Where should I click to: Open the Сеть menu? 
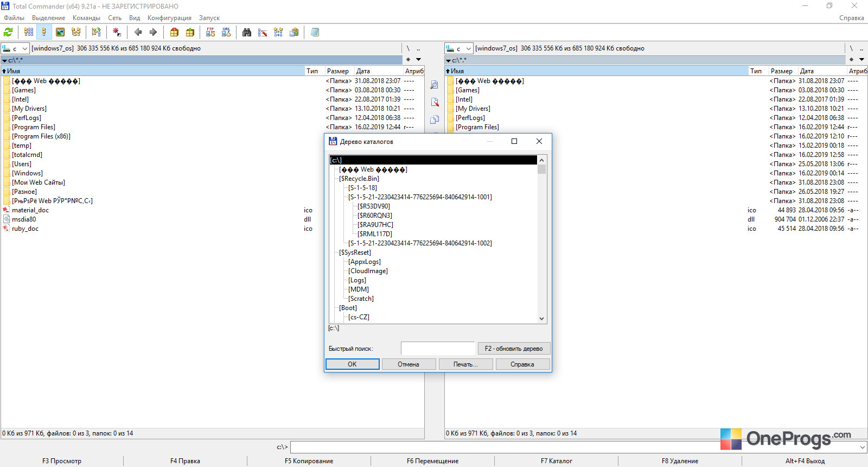114,18
